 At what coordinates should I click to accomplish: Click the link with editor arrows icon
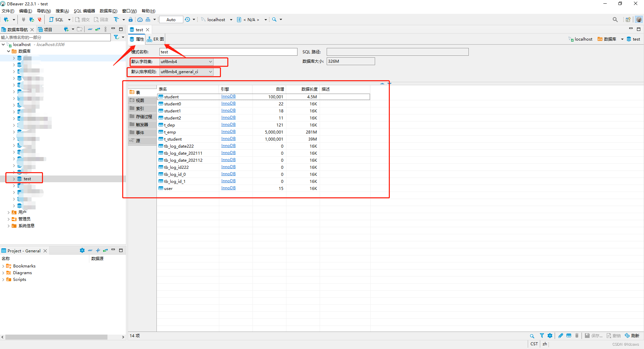[x=98, y=29]
